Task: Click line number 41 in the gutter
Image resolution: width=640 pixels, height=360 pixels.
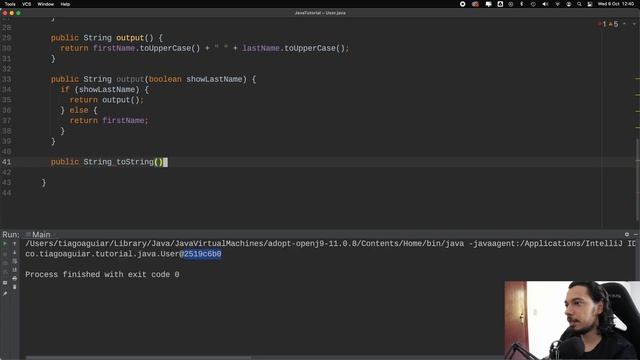Action: point(7,162)
